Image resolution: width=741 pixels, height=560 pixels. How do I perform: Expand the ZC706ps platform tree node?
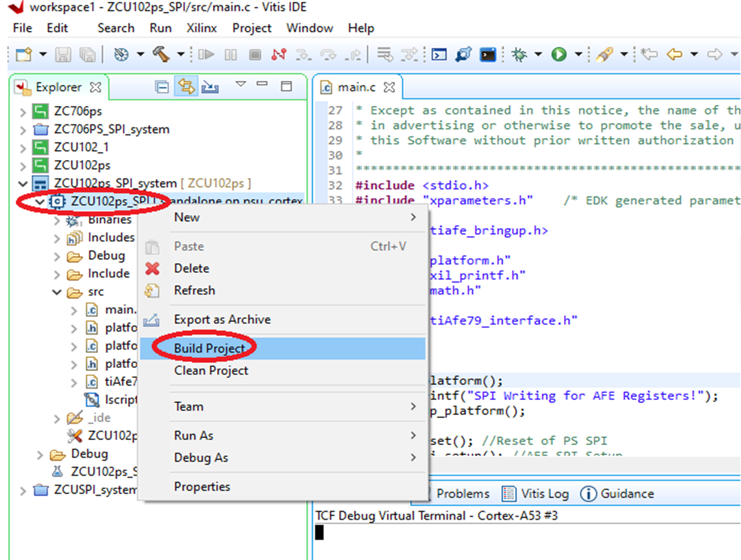point(23,112)
